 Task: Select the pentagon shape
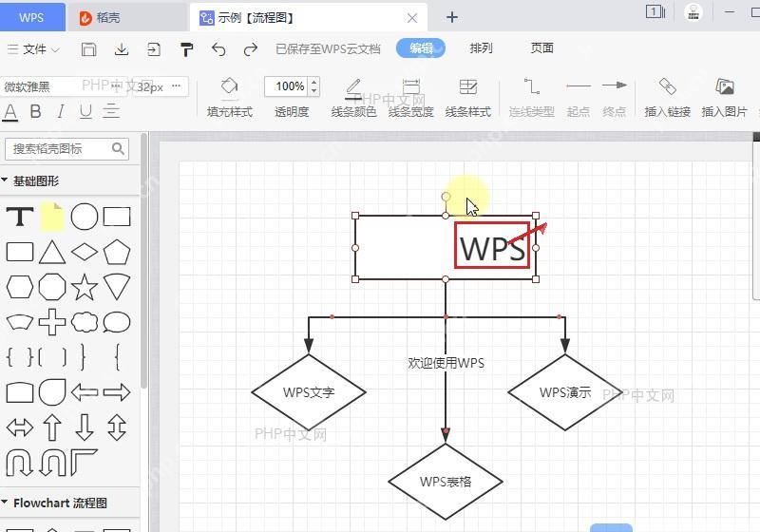tap(117, 252)
